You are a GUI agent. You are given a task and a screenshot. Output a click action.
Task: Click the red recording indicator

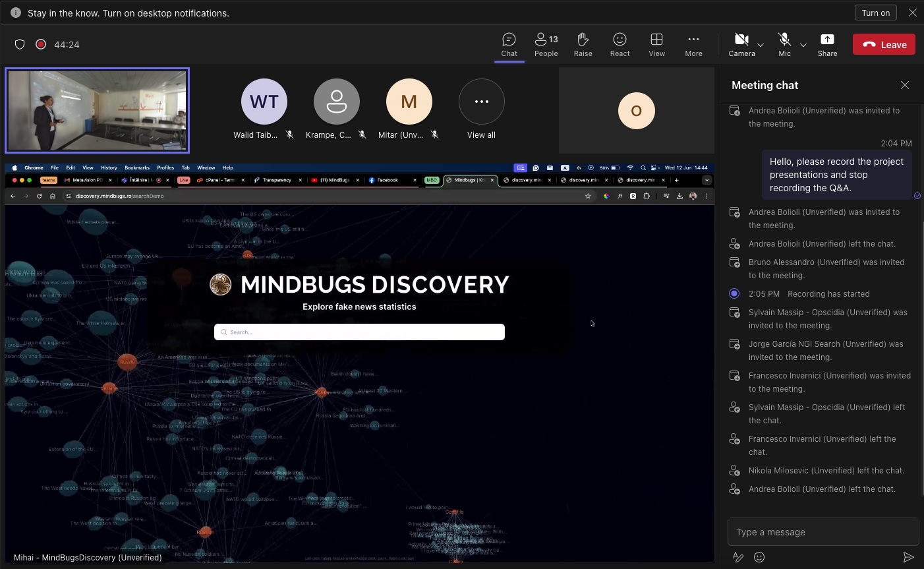pos(41,44)
